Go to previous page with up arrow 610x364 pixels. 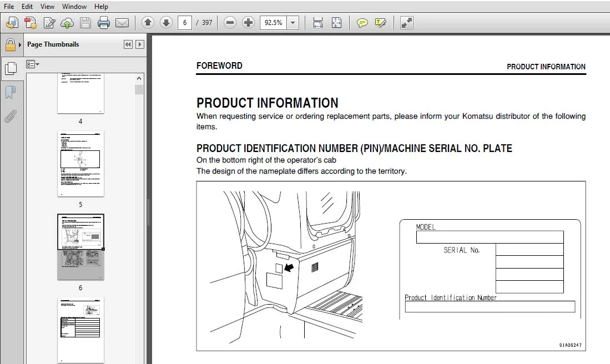[x=148, y=23]
